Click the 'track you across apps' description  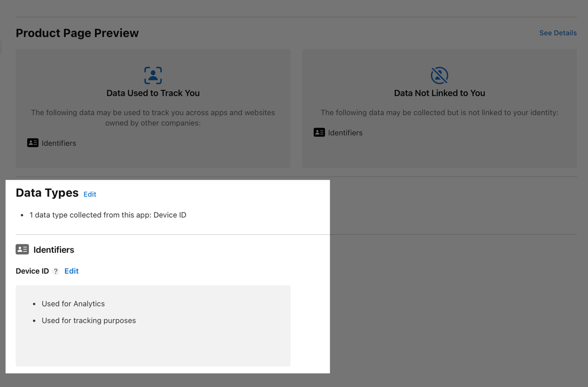pyautogui.click(x=153, y=117)
